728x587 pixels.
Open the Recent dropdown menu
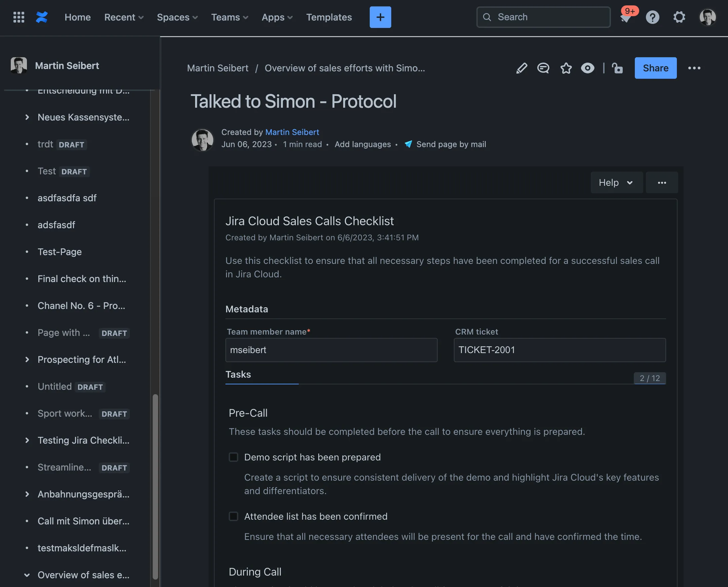coord(124,17)
